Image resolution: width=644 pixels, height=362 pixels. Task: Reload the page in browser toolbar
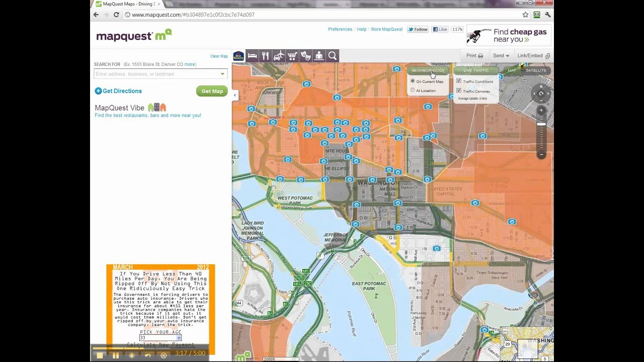116,15
